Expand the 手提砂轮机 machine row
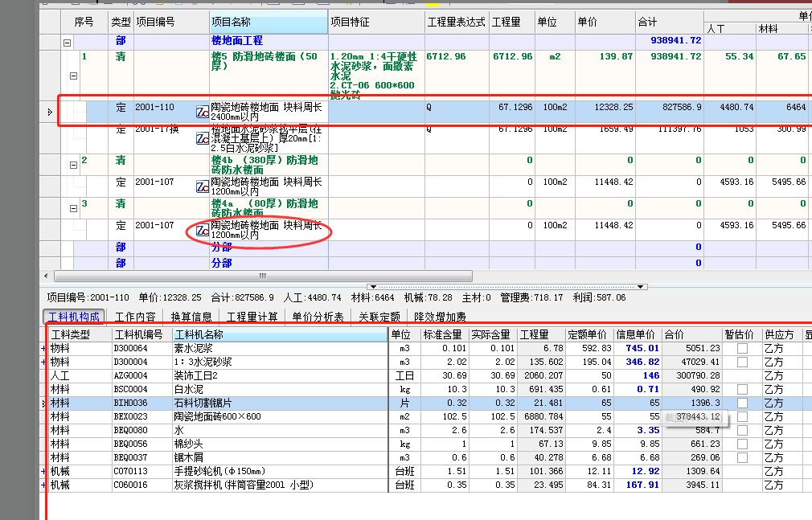This screenshot has height=520, width=812. click(43, 471)
